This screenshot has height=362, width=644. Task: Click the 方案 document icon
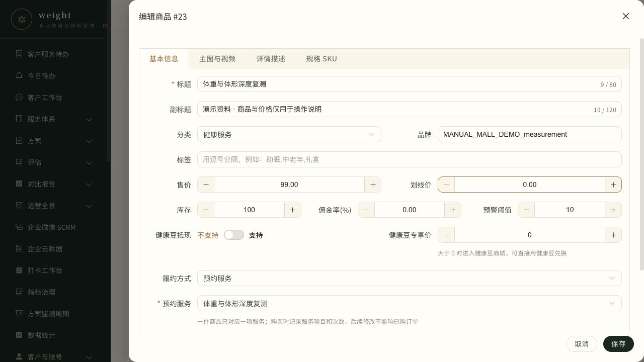tap(19, 140)
